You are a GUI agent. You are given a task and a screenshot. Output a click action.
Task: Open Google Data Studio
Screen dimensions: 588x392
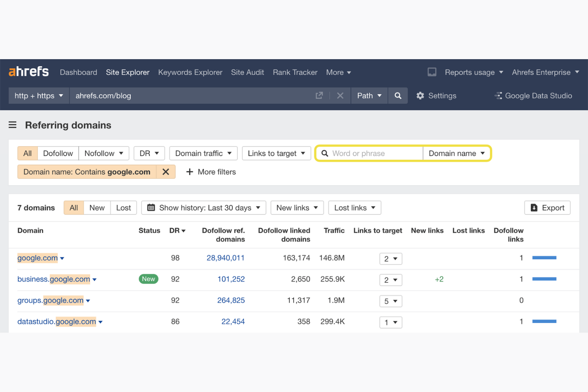pos(533,96)
